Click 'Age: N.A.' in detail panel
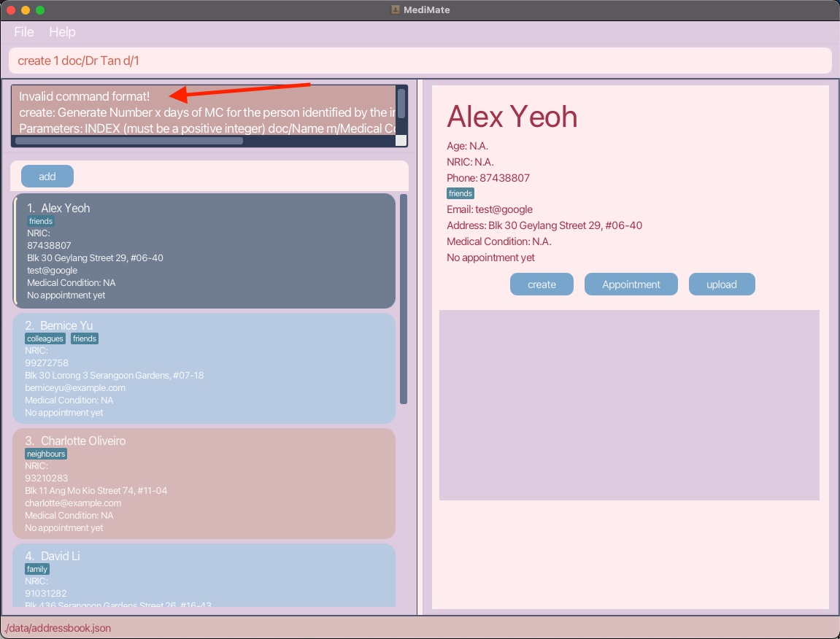 coord(468,146)
